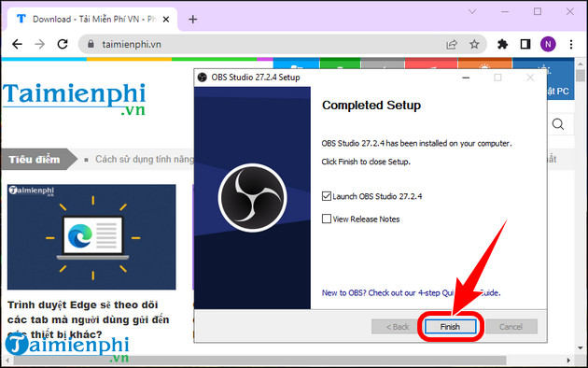
Task: Click the website search magnifier icon
Action: 558,124
